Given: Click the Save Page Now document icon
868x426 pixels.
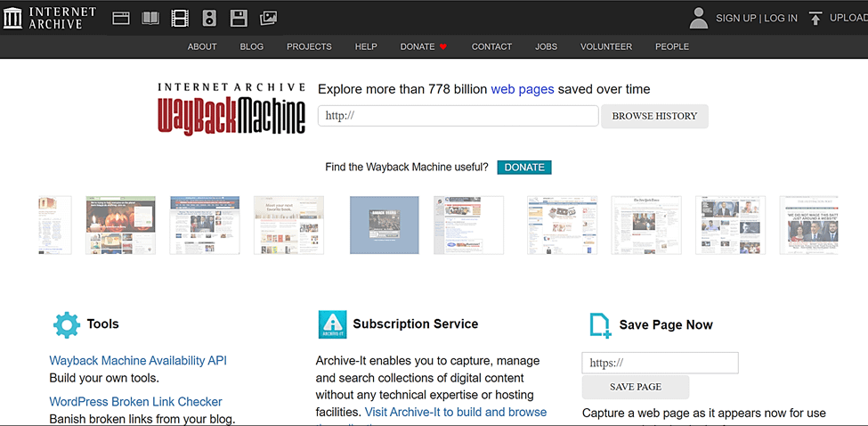Looking at the screenshot, I should point(599,325).
